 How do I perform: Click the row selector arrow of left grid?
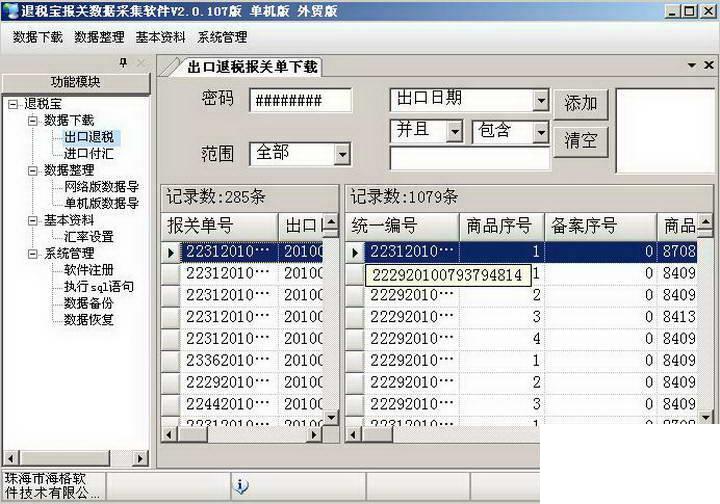[x=171, y=252]
